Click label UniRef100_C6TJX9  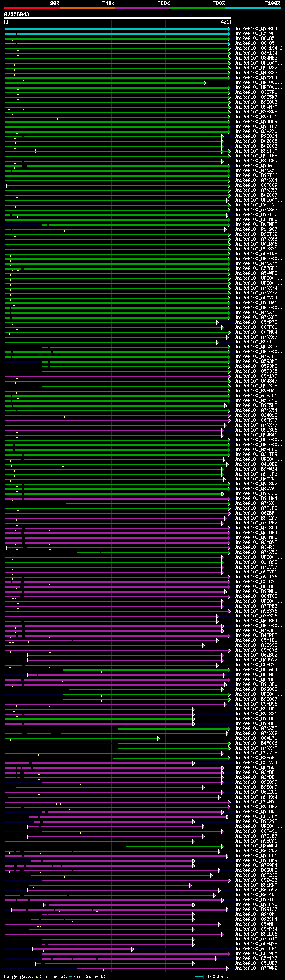point(256,205)
